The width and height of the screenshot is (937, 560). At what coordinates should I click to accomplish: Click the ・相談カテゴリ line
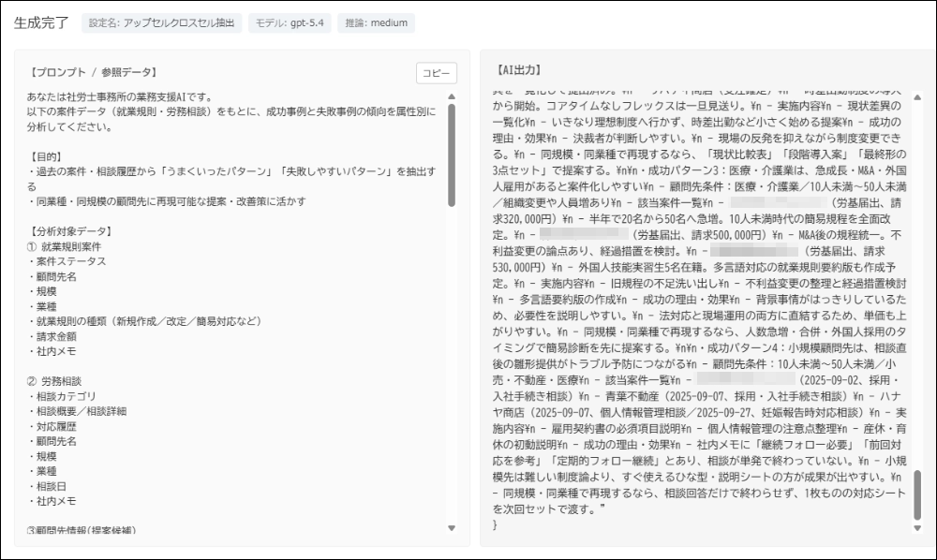(62, 396)
